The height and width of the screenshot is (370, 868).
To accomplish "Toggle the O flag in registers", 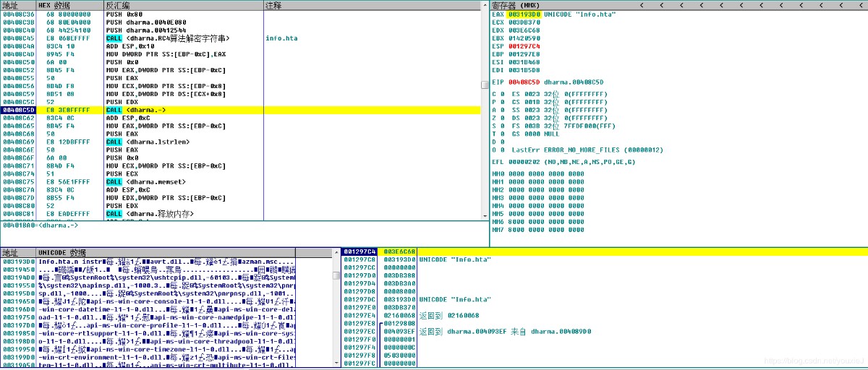I will coord(498,150).
